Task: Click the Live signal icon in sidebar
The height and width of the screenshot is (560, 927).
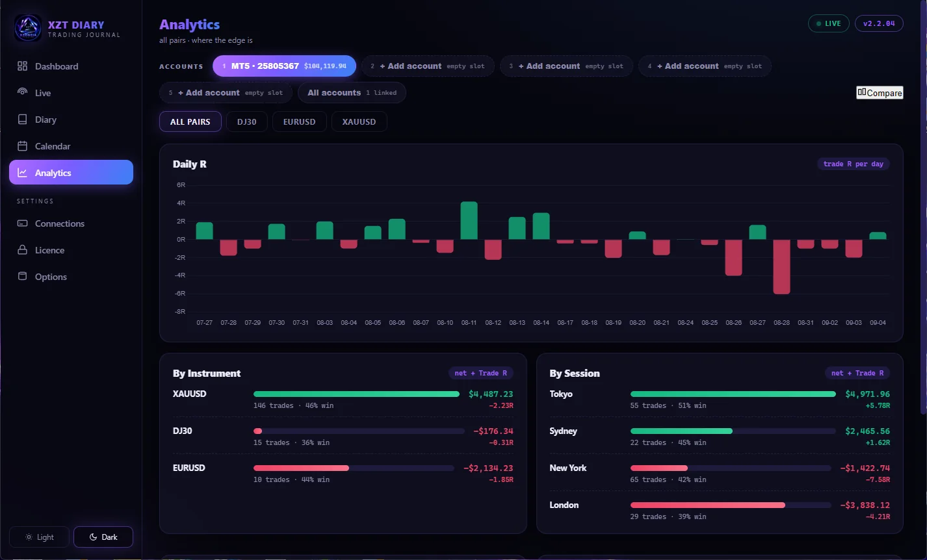Action: [22, 93]
